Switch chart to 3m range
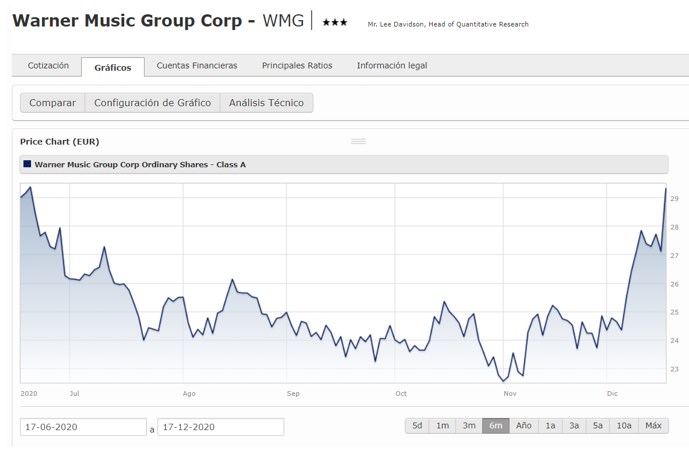 pos(469,426)
